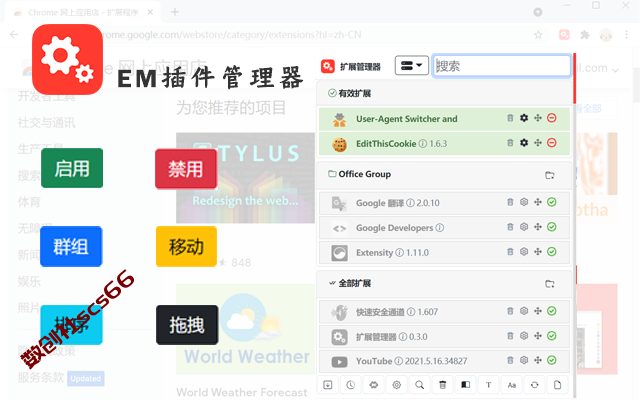
Task: Enable YouTube extension with green check toggle
Action: (552, 360)
